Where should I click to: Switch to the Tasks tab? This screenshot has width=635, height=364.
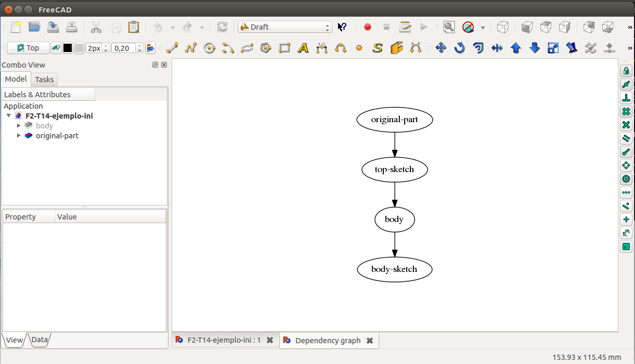pos(44,80)
